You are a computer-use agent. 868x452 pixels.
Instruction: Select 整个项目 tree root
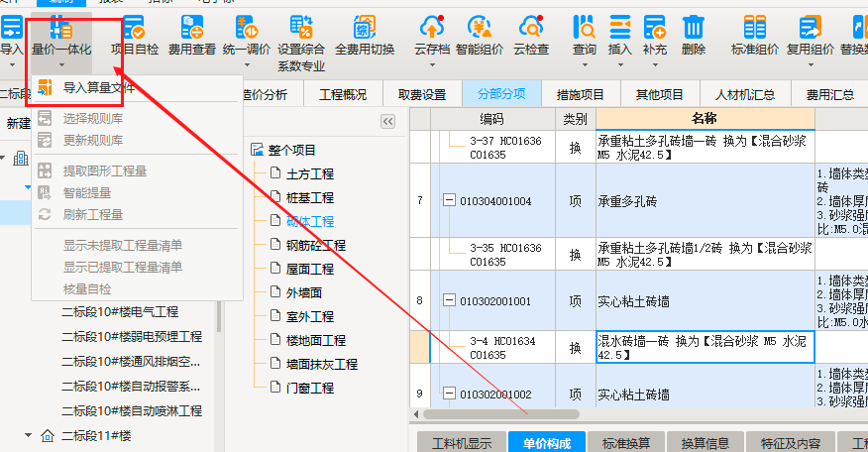click(291, 150)
